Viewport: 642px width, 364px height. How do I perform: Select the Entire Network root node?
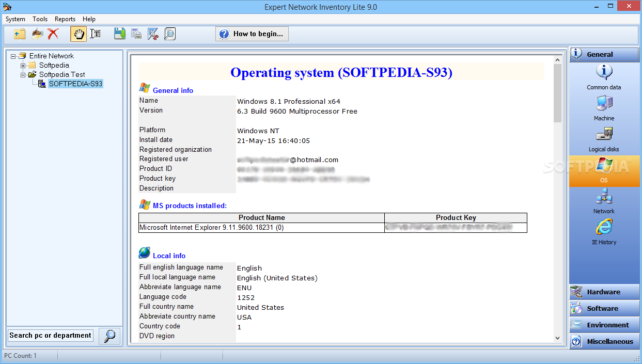coord(51,56)
